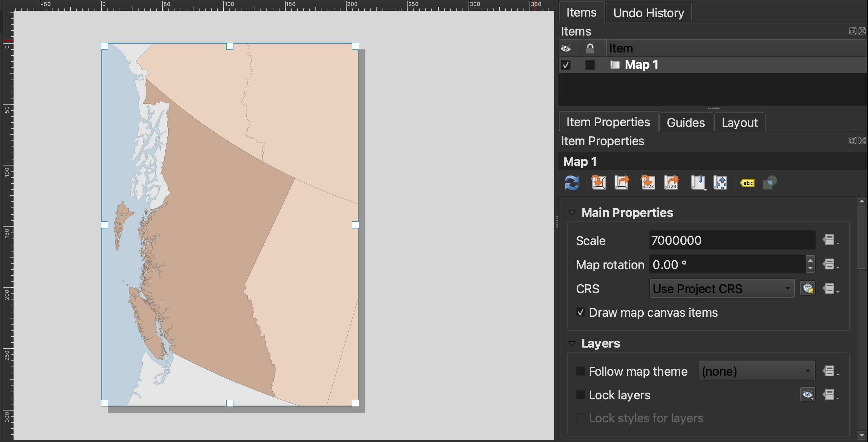Uncheck Draw map canvas items
Viewport: 868px width, 442px height.
581,312
